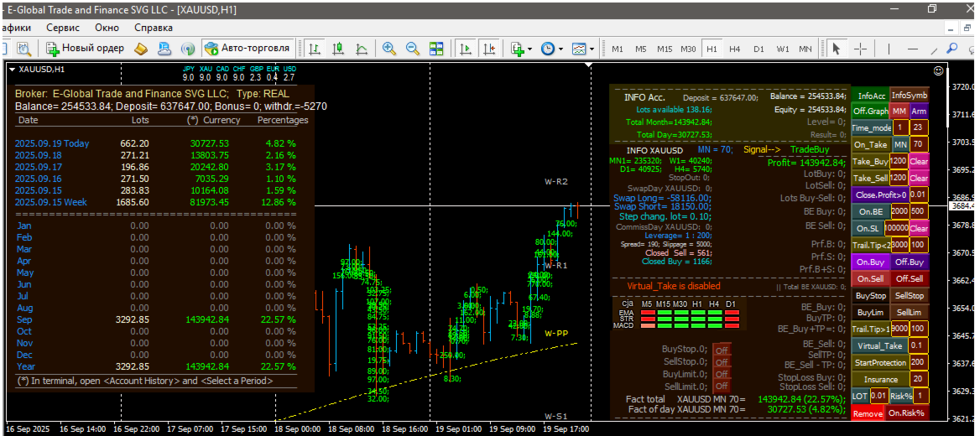The height and width of the screenshot is (436, 980).
Task: Switch to the MN timeframe
Action: coord(805,49)
